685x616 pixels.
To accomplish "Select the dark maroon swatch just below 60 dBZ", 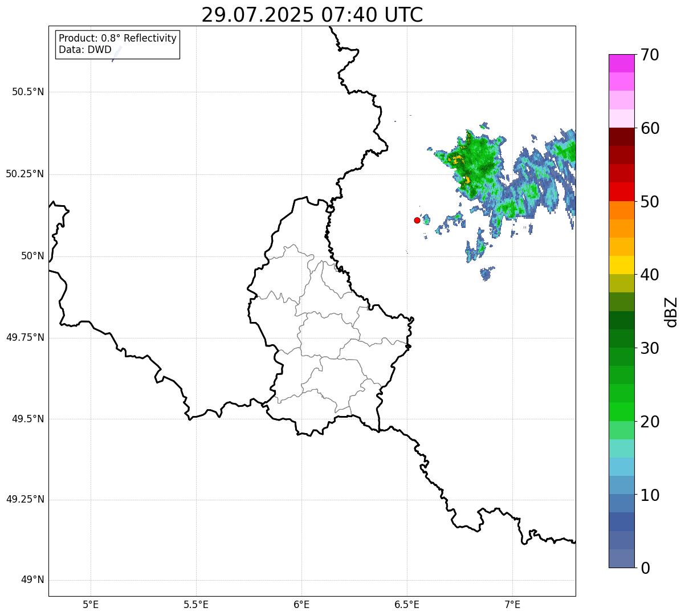I will click(621, 137).
